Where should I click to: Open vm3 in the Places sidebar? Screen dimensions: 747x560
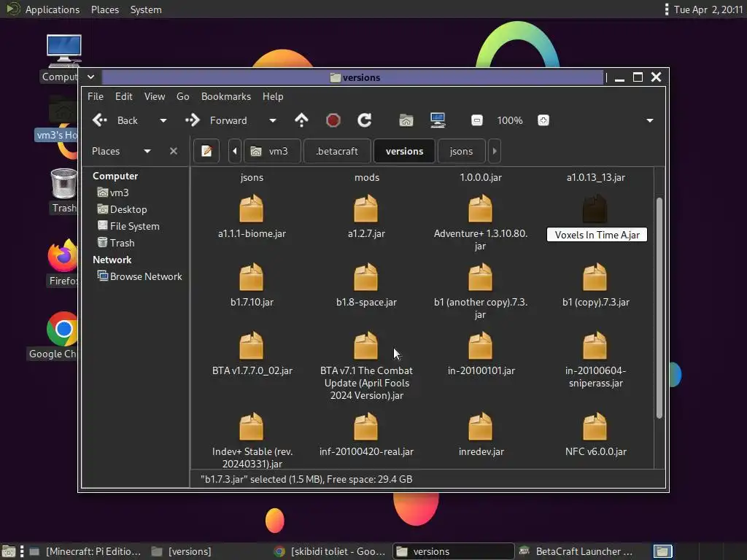[113, 192]
